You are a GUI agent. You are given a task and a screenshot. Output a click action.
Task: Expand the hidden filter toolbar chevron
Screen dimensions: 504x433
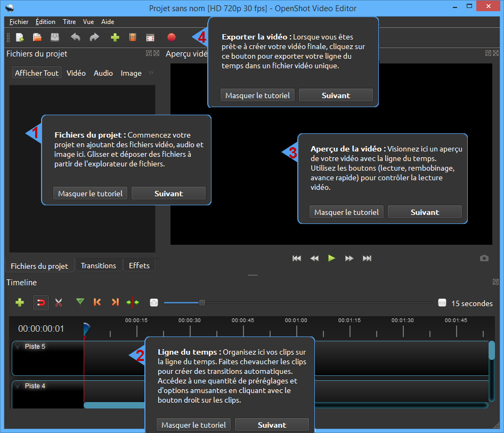151,73
